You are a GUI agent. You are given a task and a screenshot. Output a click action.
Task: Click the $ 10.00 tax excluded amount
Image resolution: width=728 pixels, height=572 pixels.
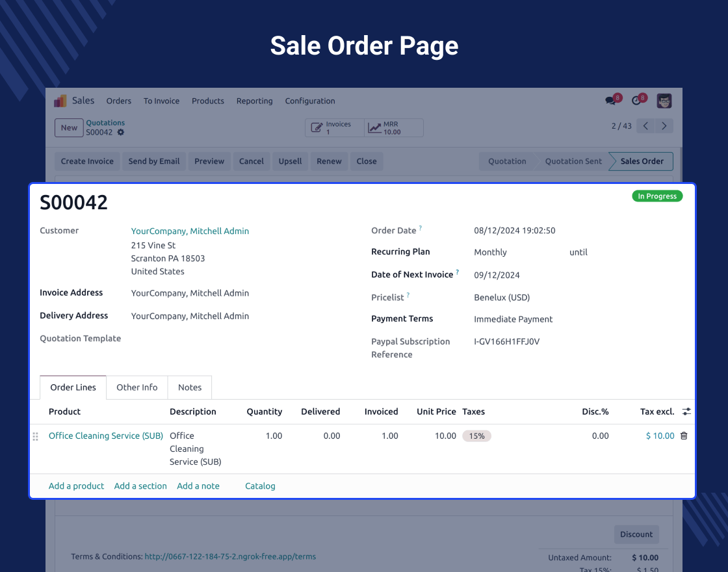pos(660,435)
